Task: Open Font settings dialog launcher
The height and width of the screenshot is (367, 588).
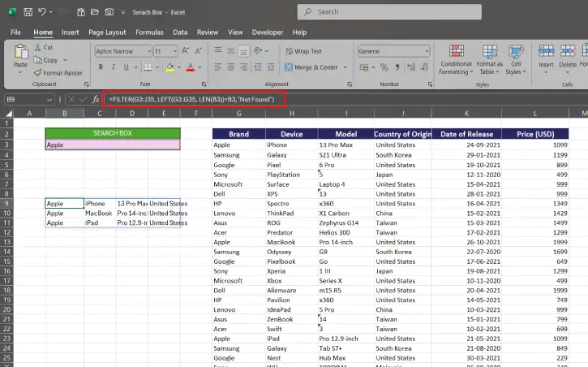Action: (x=204, y=84)
